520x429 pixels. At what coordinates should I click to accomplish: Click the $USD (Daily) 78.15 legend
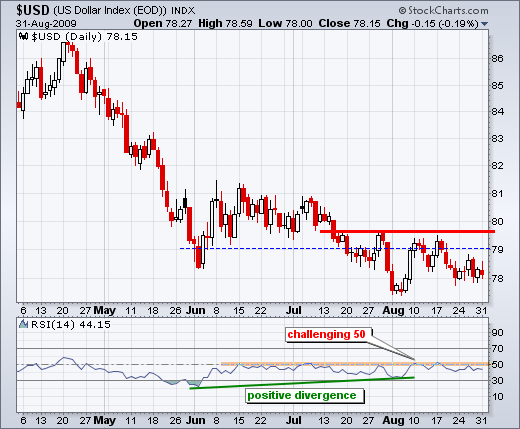tap(84, 36)
